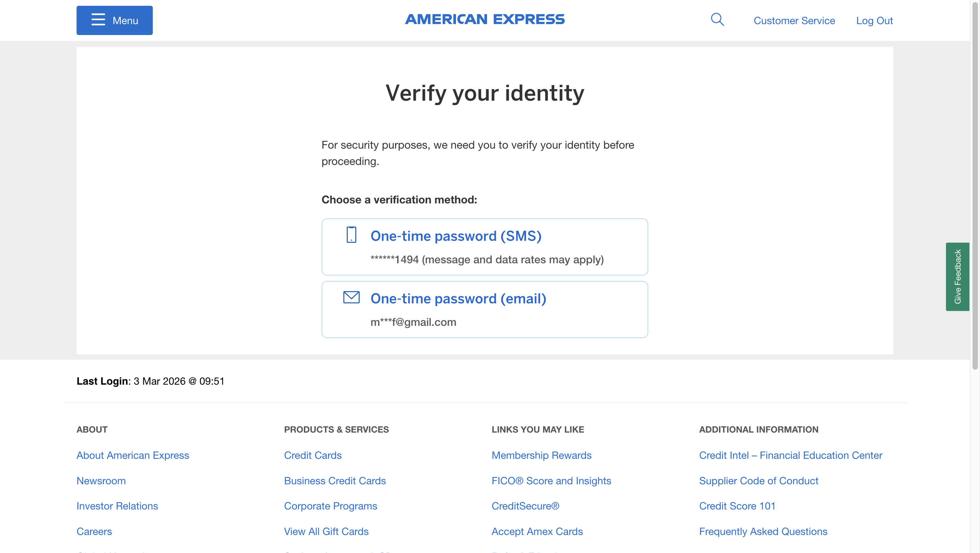Open Membership Rewards link

tap(541, 455)
